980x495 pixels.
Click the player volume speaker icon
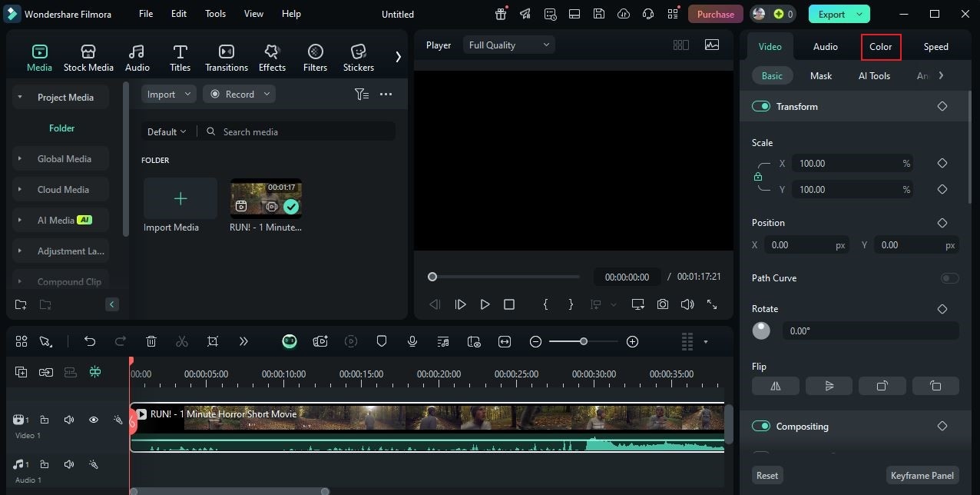[x=687, y=304]
